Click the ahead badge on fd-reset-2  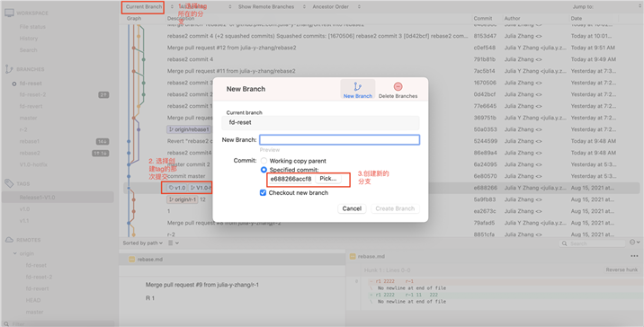(x=103, y=95)
